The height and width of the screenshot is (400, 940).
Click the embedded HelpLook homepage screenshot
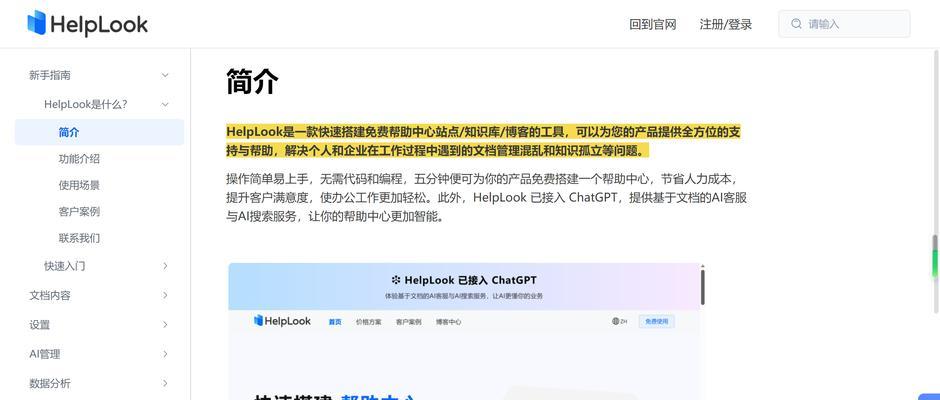pos(464,331)
